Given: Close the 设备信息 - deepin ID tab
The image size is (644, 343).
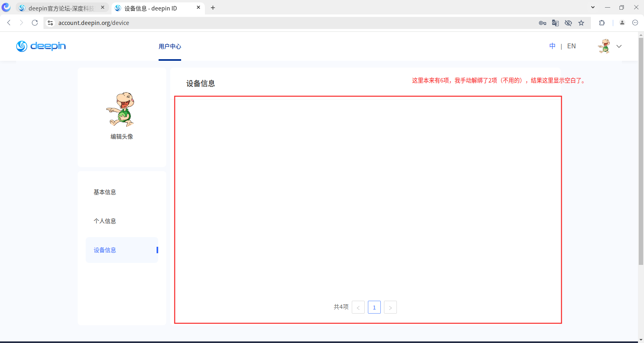Looking at the screenshot, I should click(x=198, y=8).
